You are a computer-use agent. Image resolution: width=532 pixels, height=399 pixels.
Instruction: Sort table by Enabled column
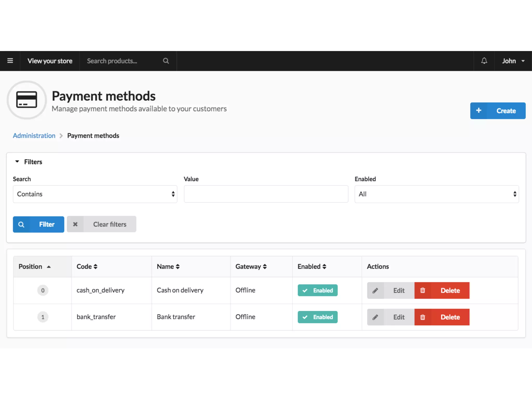(x=312, y=267)
